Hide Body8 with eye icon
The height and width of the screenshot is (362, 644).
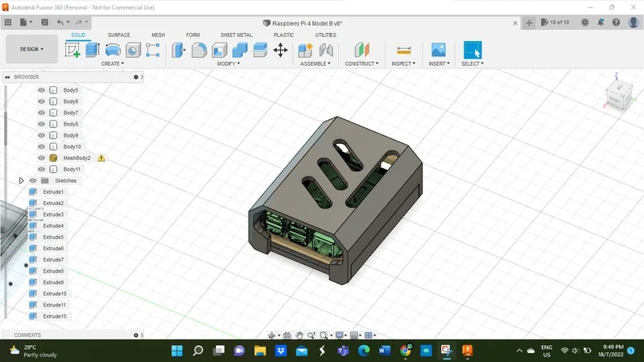click(x=42, y=124)
